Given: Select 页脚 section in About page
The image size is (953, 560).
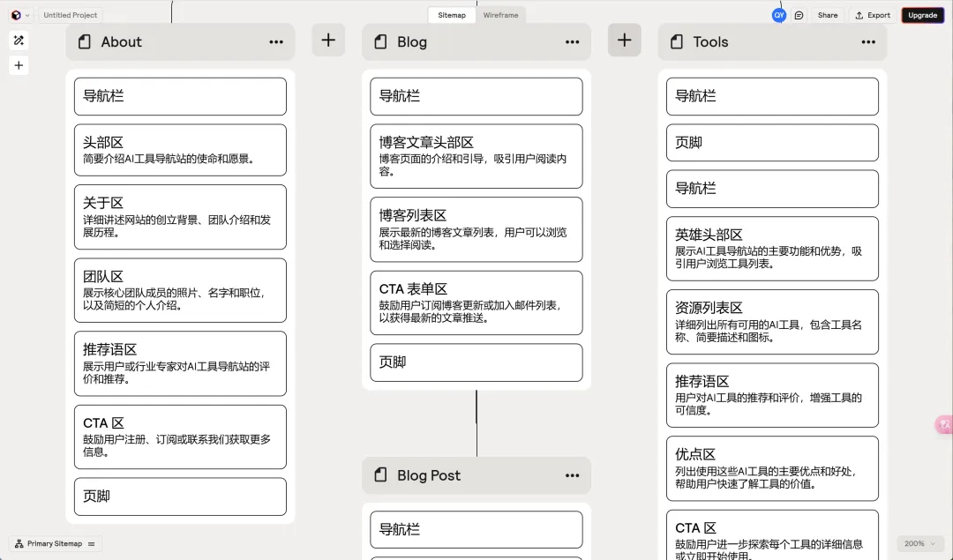Looking at the screenshot, I should tap(181, 497).
